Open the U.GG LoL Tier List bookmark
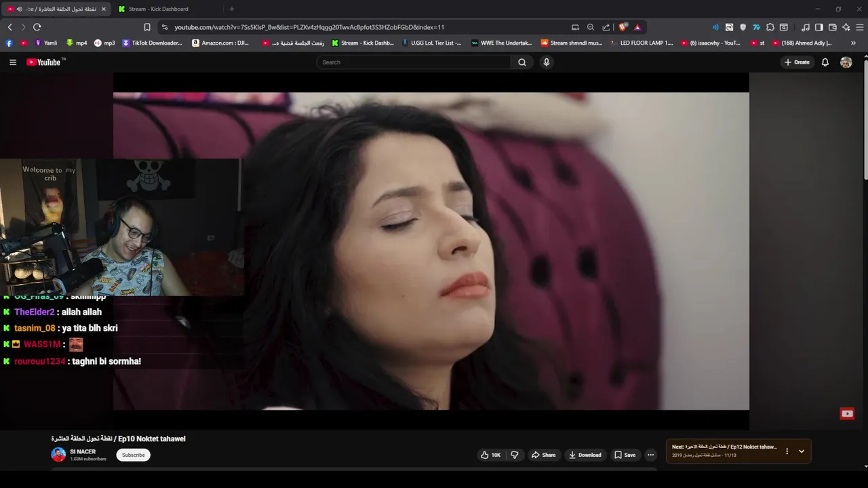 (432, 43)
